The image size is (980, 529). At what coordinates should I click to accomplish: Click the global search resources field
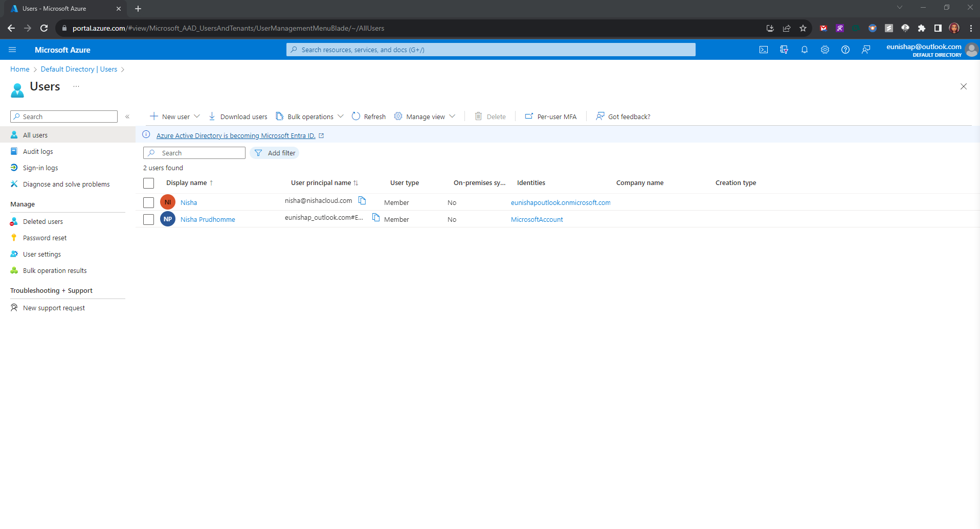click(x=491, y=50)
